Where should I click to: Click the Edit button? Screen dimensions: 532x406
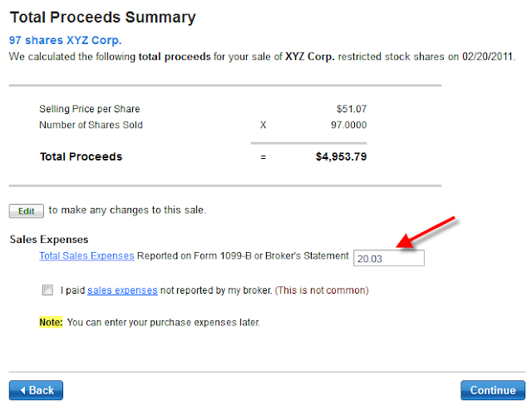click(26, 211)
